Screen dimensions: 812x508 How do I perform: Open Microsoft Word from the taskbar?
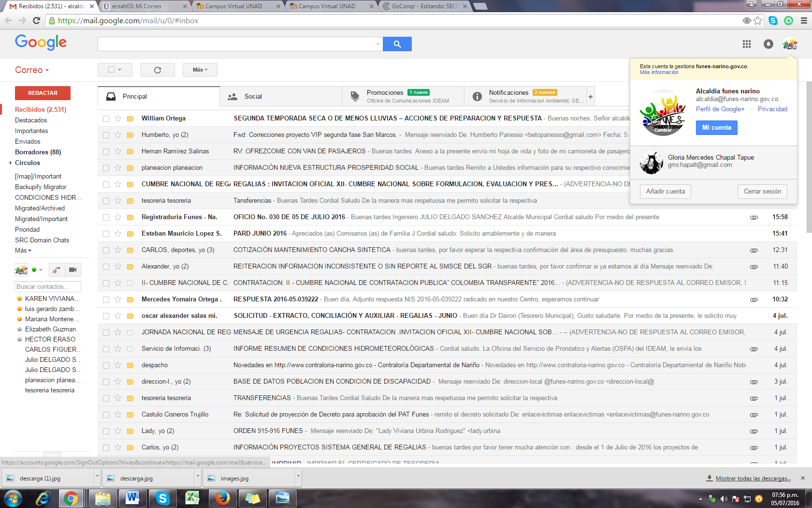(x=132, y=498)
